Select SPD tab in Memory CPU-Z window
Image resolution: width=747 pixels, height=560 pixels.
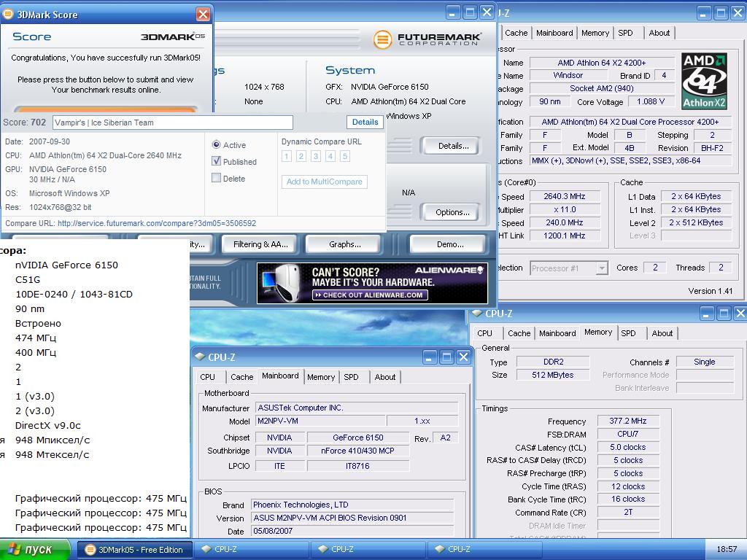point(628,333)
